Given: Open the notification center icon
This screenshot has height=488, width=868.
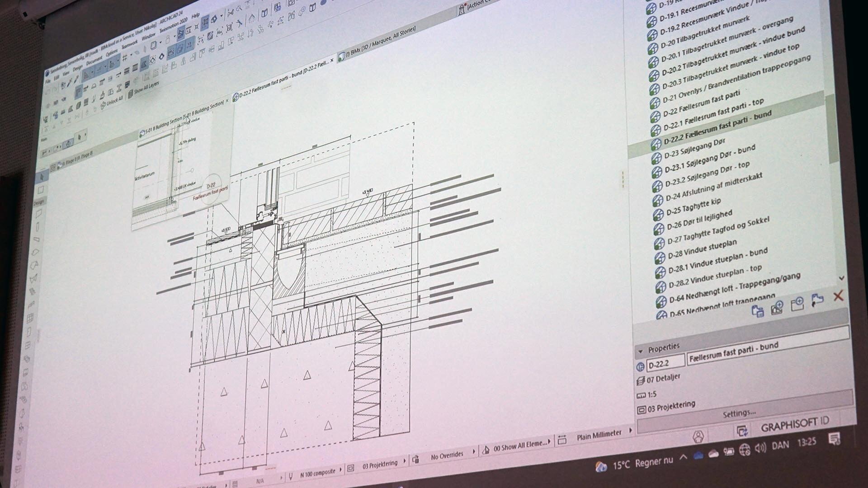Looking at the screenshot, I should (x=834, y=438).
